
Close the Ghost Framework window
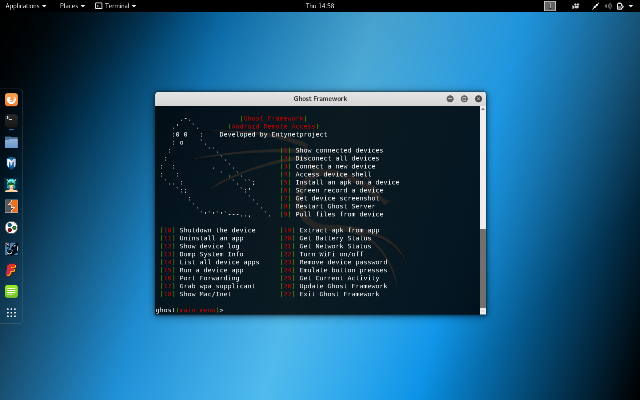478,99
